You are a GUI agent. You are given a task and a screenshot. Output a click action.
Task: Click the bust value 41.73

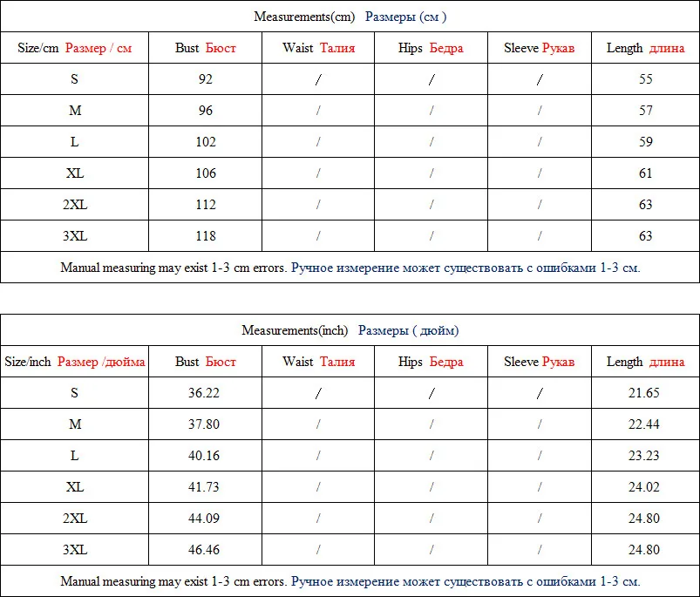pos(204,487)
